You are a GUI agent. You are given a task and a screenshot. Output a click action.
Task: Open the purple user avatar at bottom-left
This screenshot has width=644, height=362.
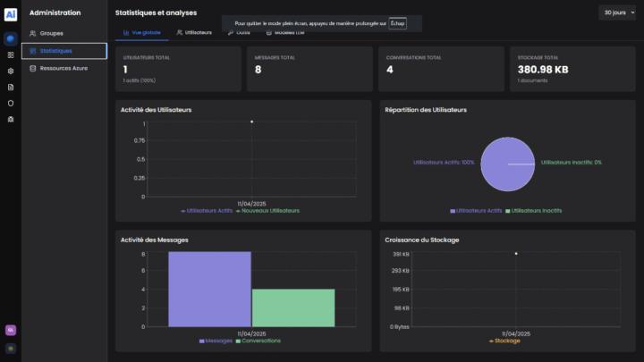(x=11, y=330)
